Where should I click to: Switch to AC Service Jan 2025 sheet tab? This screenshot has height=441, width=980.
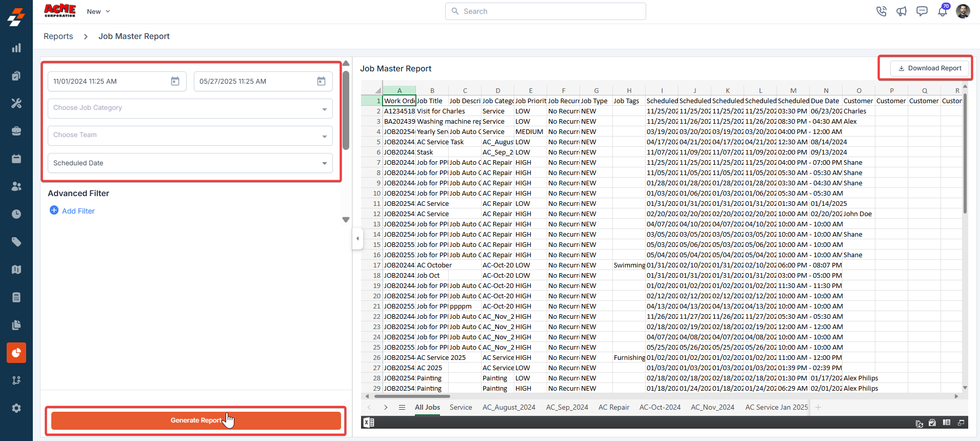(776, 407)
